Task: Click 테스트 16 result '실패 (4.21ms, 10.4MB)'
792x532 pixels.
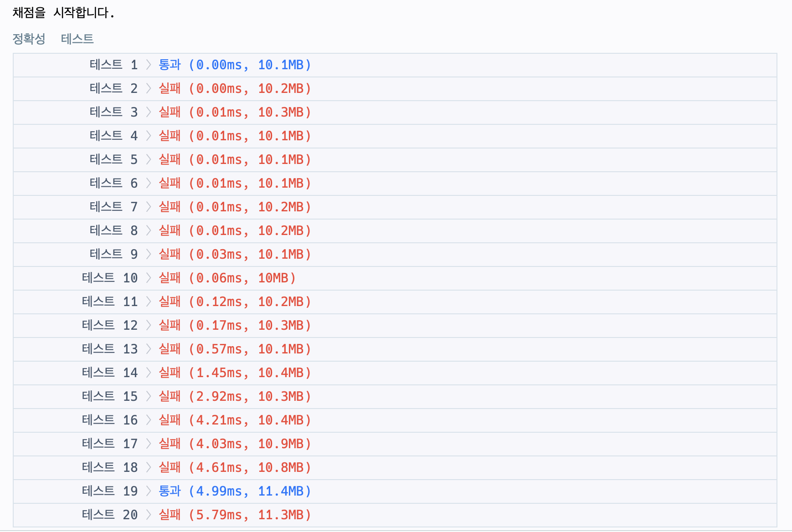Action: (235, 420)
